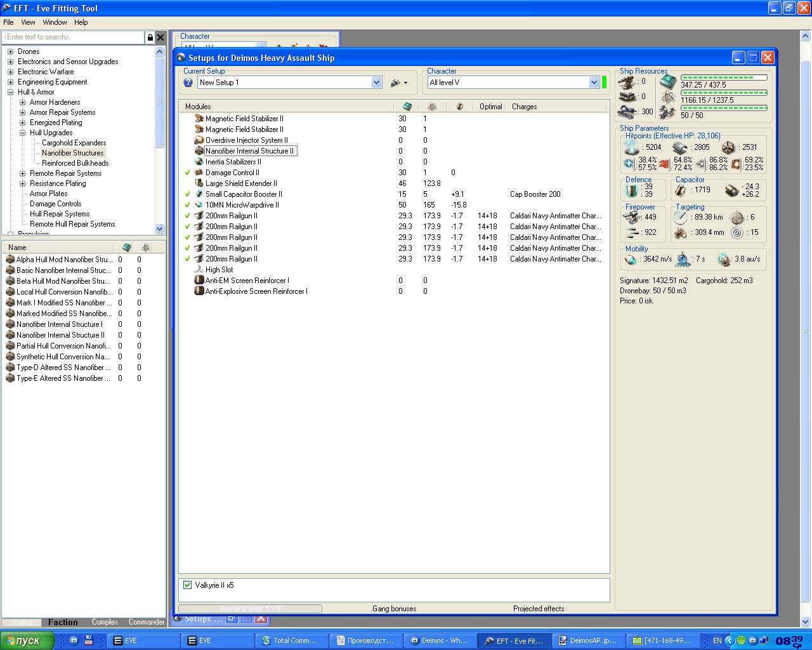The width and height of the screenshot is (812, 650).
Task: Collapse the Hull & Armor category
Action: [10, 92]
